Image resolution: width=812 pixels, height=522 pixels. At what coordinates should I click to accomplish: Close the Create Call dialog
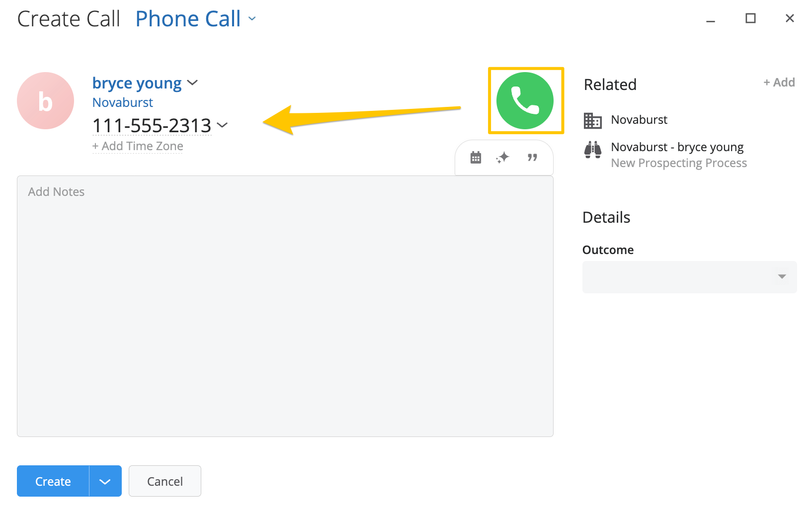(790, 18)
